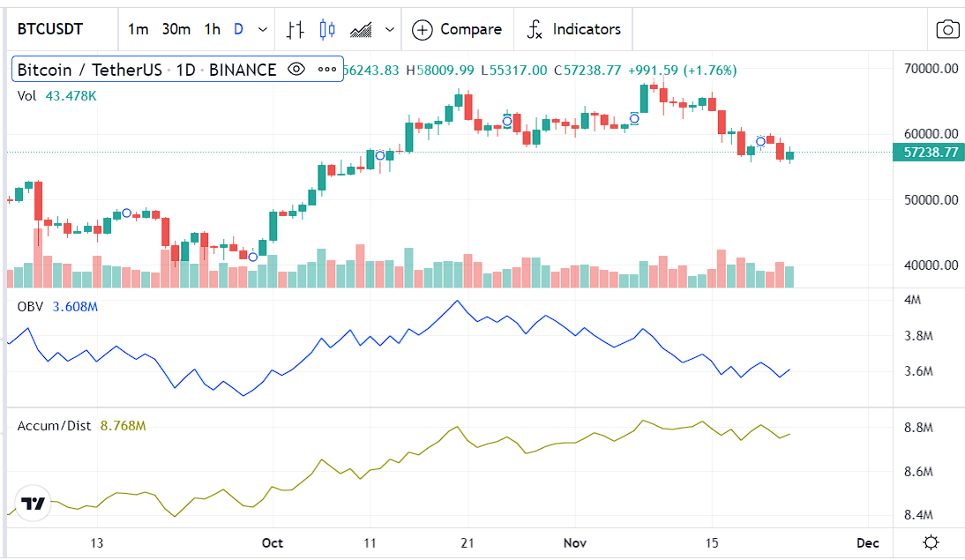This screenshot has height=560, width=965.
Task: Hide the BTCUSDT chart with the eye toggle
Action: point(296,69)
